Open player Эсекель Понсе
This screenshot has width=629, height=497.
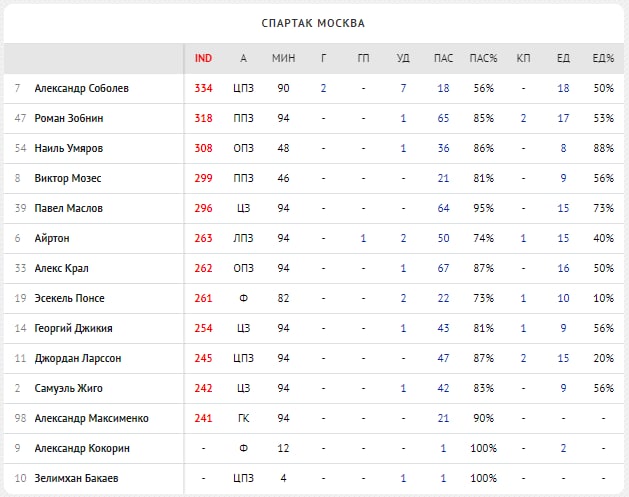click(69, 298)
